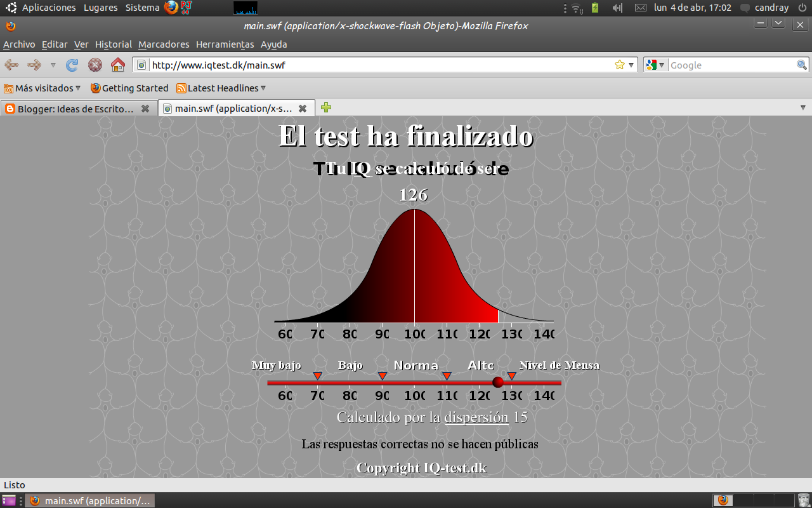The width and height of the screenshot is (812, 508).
Task: Click the Back navigation arrow in Firefox
Action: tap(10, 65)
